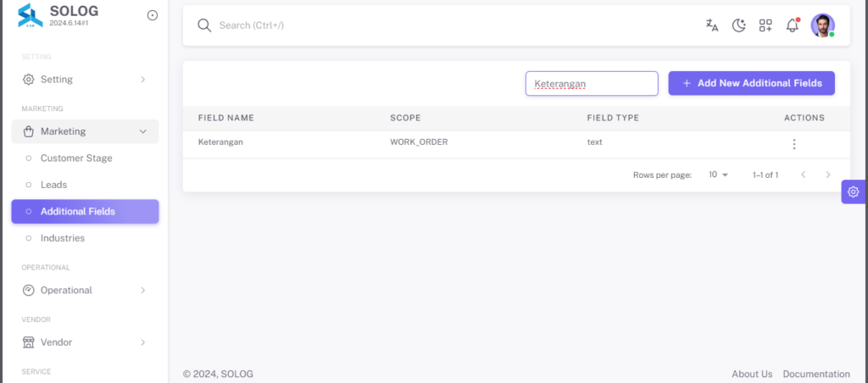Viewport: 868px width, 383px height.
Task: Toggle dark mode moon icon
Action: click(739, 25)
